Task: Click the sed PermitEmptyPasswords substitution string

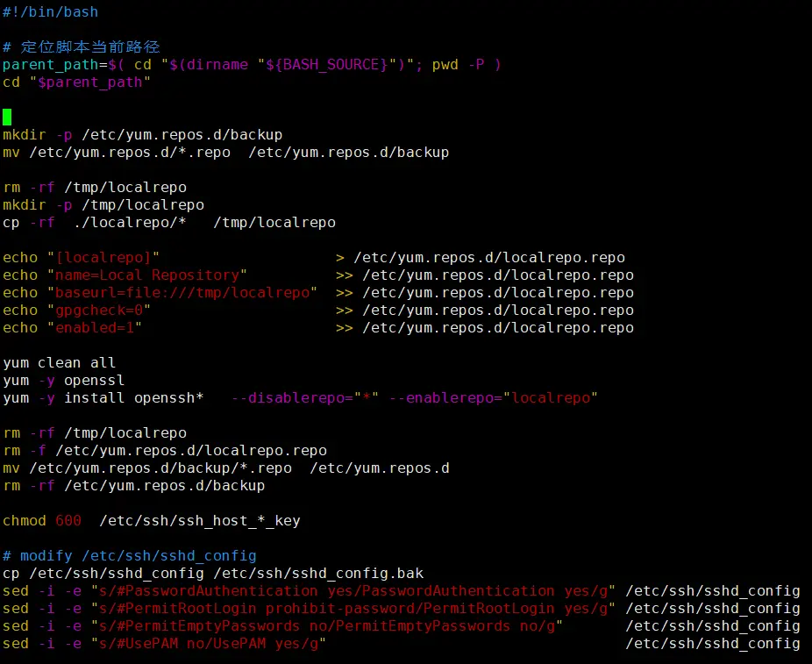Action: coord(327,626)
